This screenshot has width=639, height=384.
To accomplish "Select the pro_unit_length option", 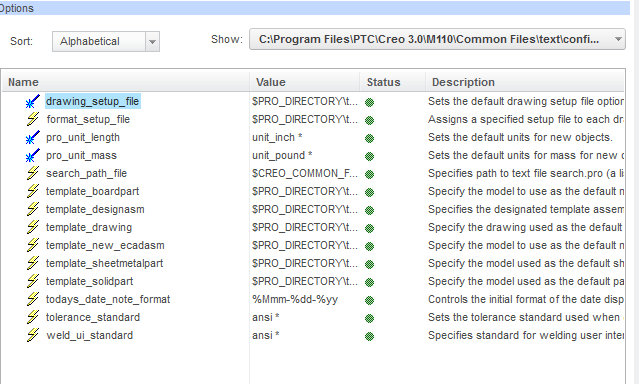I will 83,137.
